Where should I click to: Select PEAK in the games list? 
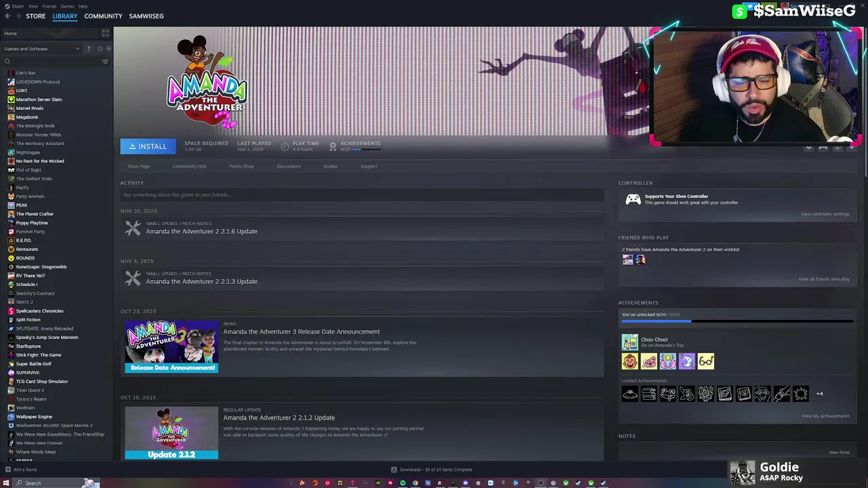(x=22, y=205)
